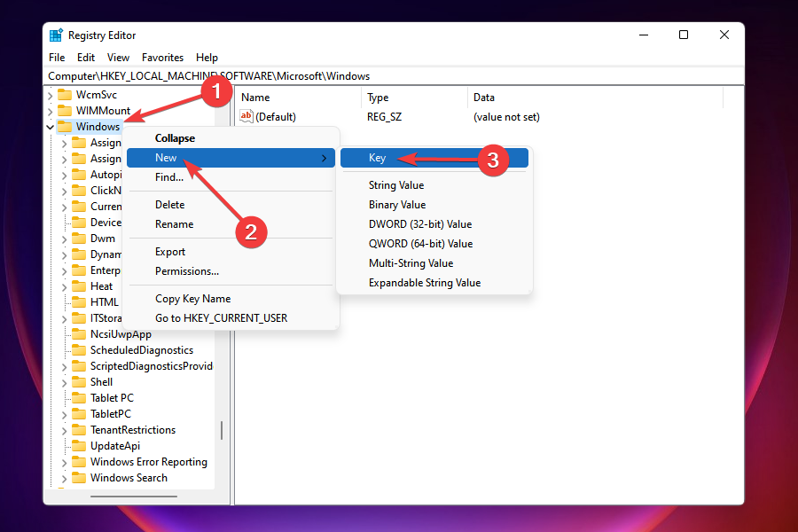Select the ScheduledDiagnostics key
This screenshot has height=532, width=798.
pyautogui.click(x=142, y=349)
